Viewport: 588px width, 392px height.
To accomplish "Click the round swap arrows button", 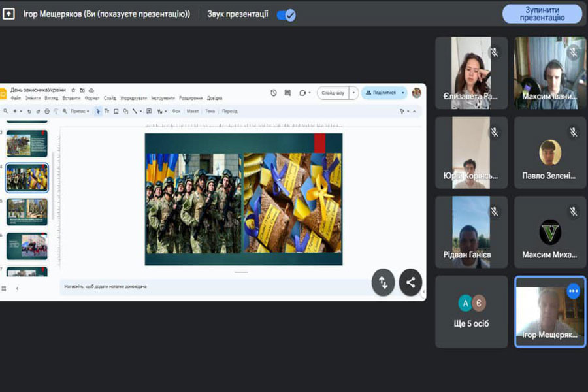I will click(x=383, y=282).
